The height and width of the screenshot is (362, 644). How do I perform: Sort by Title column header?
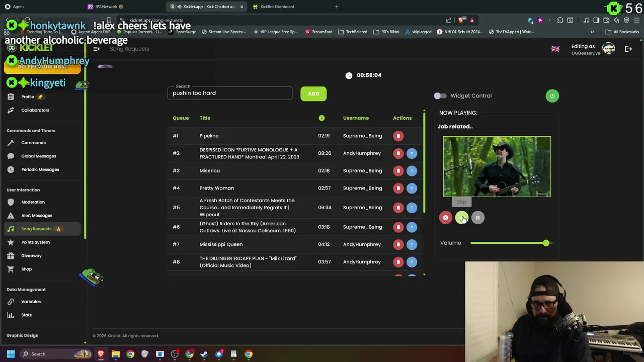205,118
